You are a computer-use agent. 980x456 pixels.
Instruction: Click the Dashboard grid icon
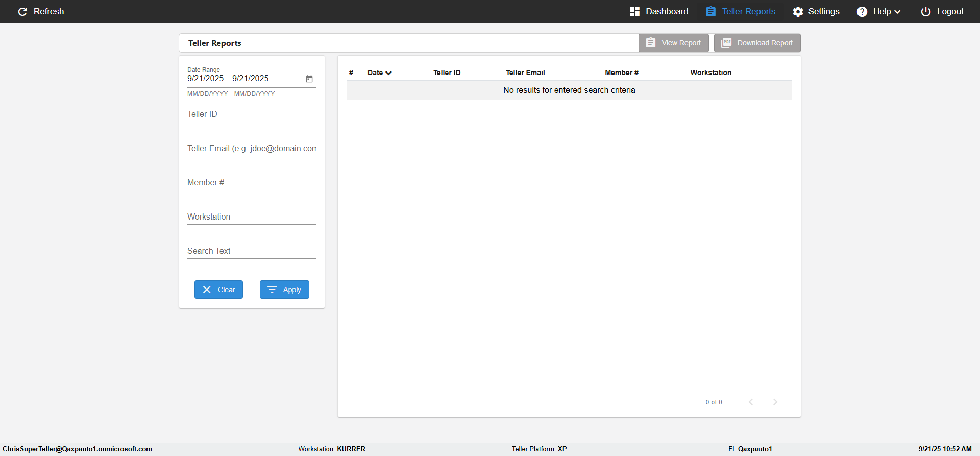pos(634,11)
